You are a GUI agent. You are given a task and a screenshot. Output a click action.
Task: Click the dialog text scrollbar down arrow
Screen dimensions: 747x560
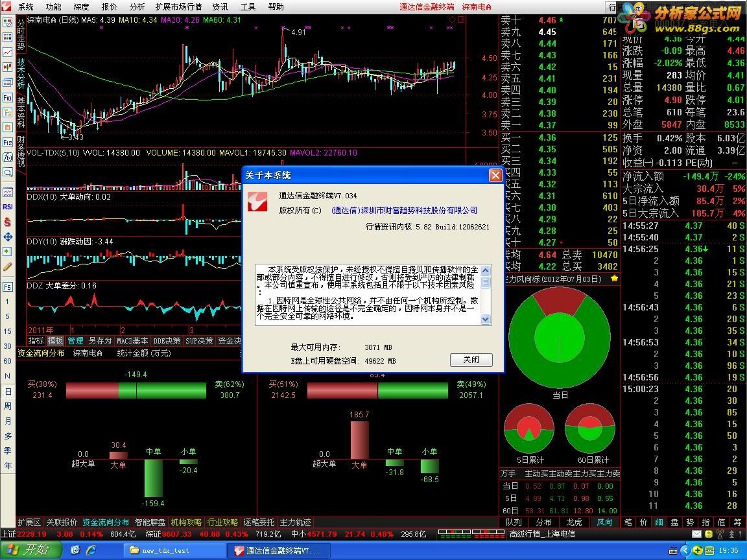point(486,320)
